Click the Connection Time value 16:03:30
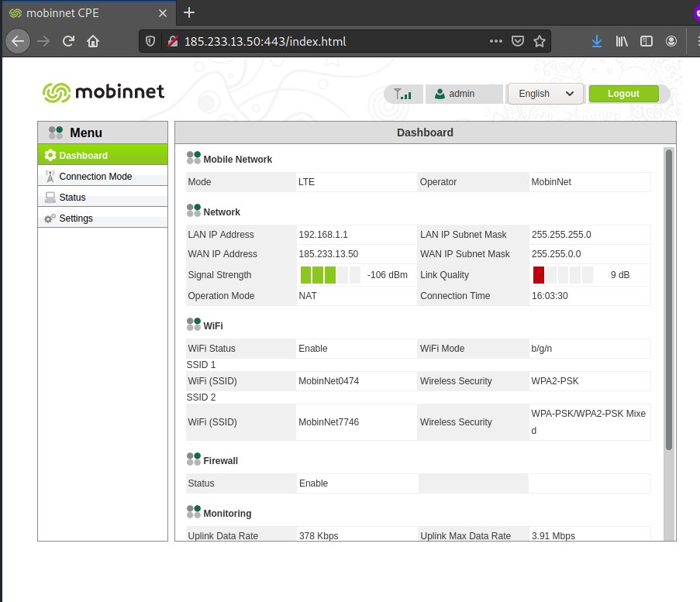This screenshot has height=602, width=700. point(550,296)
